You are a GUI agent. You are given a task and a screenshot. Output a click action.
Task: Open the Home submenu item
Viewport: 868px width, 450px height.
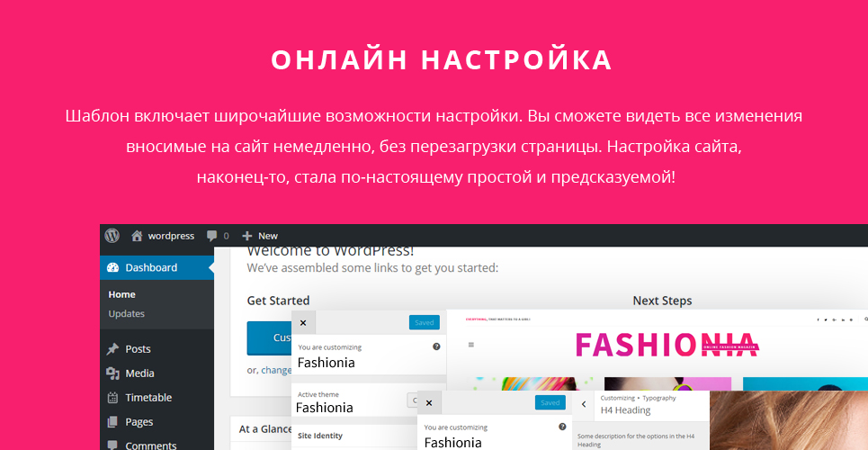[x=121, y=294]
